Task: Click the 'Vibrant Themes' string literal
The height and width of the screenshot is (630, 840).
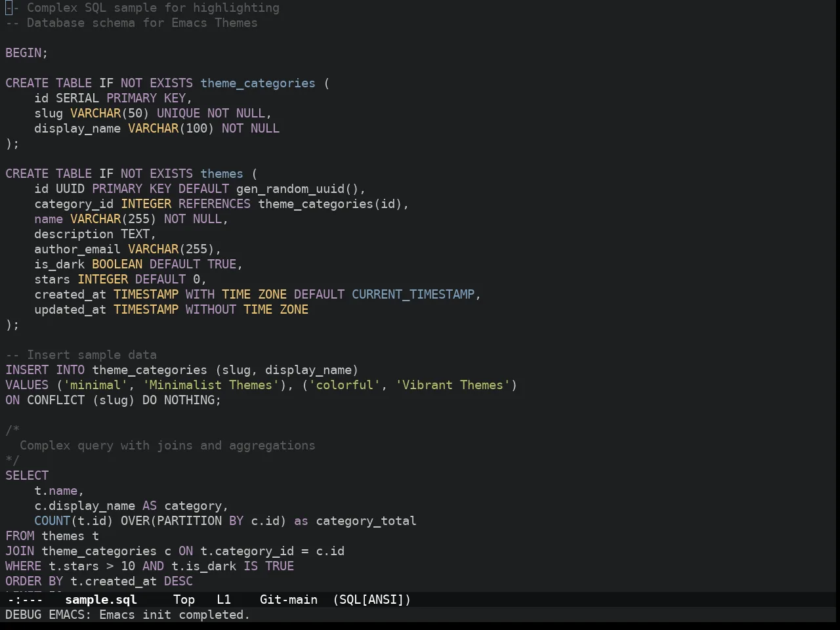Action: tap(453, 385)
